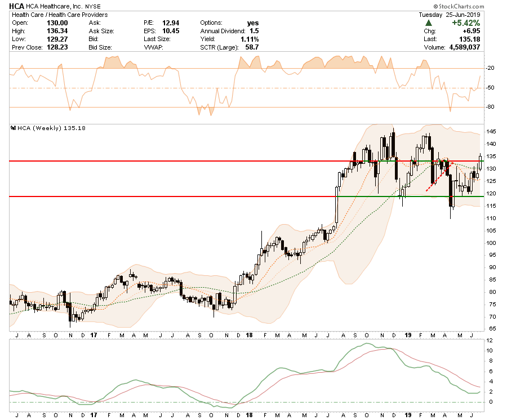Click the 19 year label under price chart
The height and width of the screenshot is (420, 507).
(x=408, y=335)
